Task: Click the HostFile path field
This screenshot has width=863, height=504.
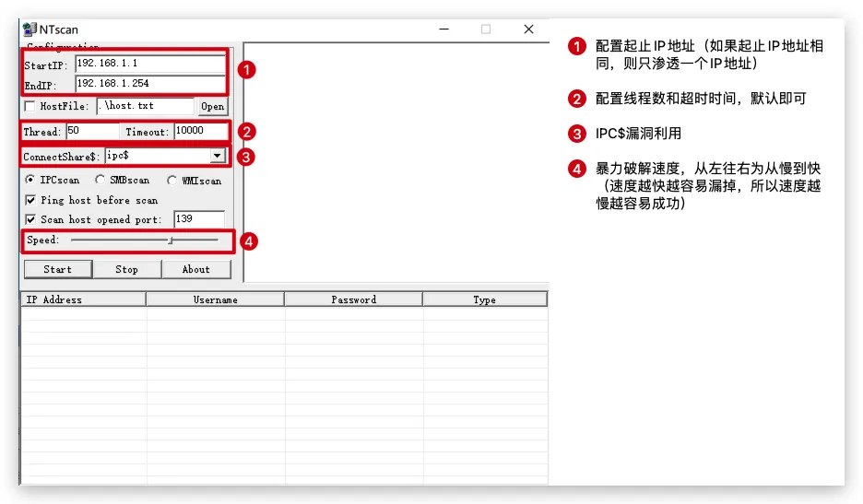Action: (146, 106)
